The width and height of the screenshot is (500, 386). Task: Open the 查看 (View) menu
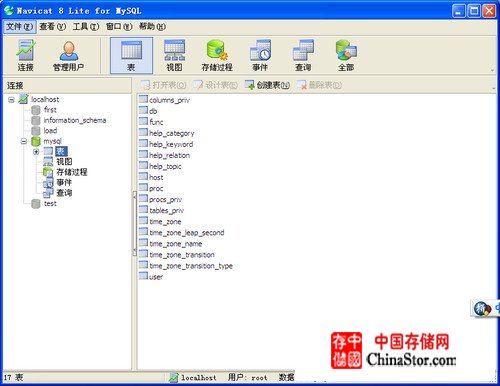[52, 26]
